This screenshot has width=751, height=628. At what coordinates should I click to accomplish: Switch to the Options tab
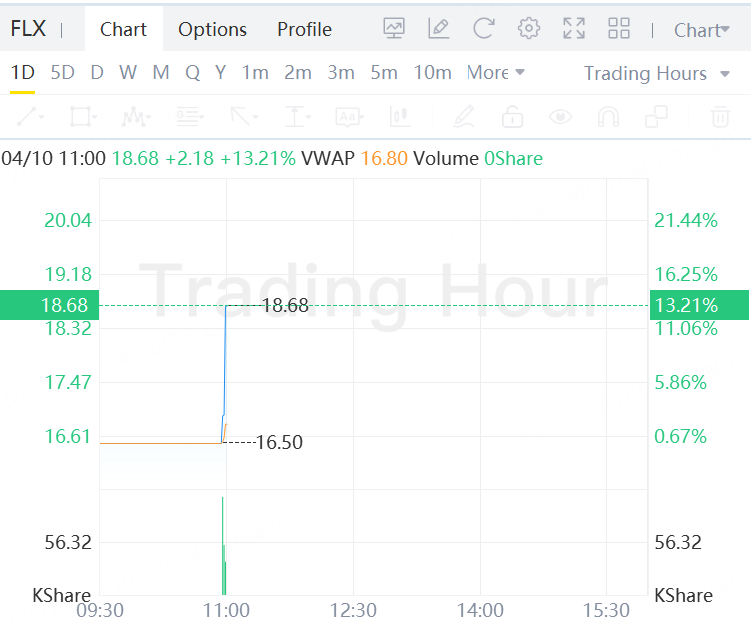pos(213,29)
